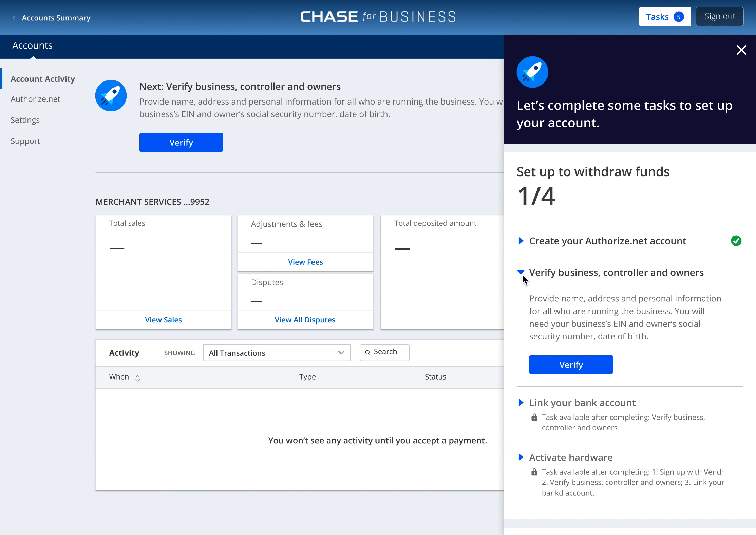Click the Activate hardware title
Image resolution: width=756 pixels, height=535 pixels.
click(x=571, y=457)
